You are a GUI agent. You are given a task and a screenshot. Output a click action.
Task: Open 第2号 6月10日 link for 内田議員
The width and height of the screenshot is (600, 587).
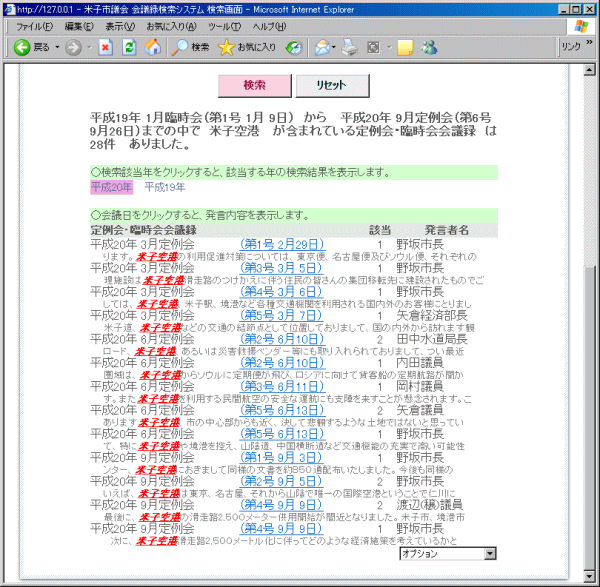click(282, 363)
